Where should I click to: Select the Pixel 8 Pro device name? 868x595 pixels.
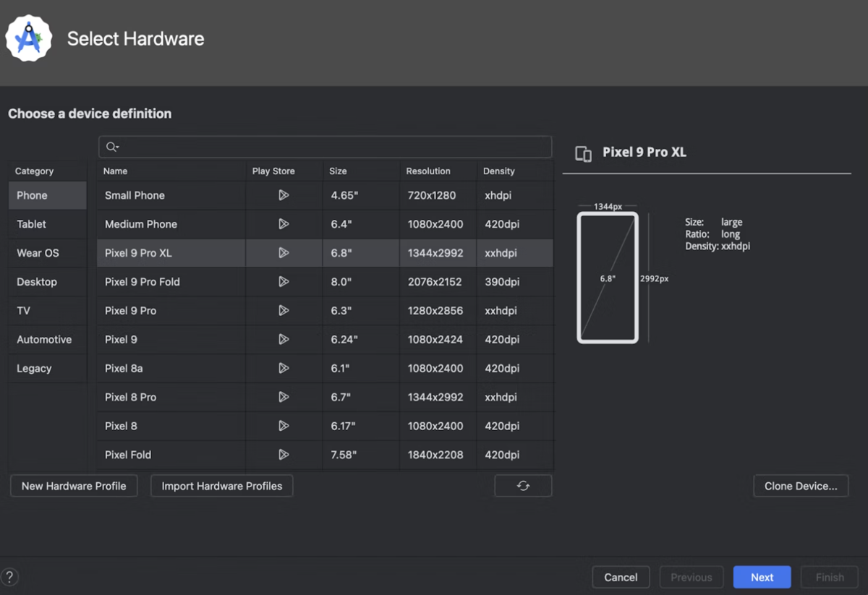tap(130, 398)
